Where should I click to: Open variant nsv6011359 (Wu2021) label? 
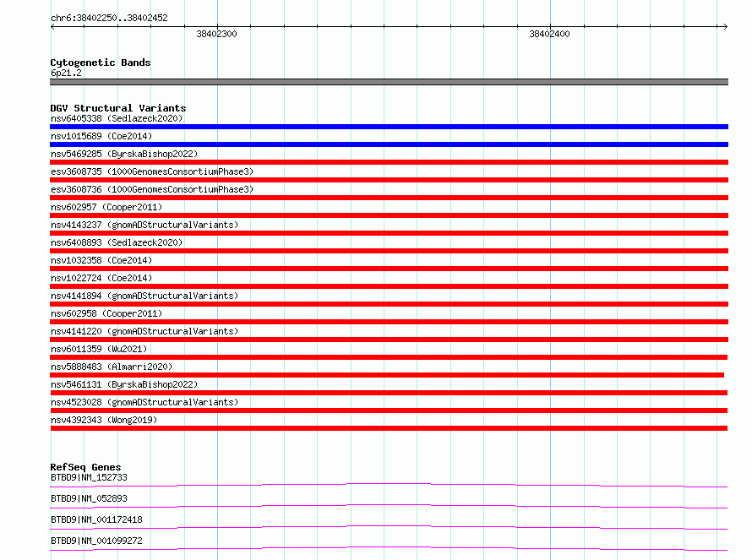99,349
